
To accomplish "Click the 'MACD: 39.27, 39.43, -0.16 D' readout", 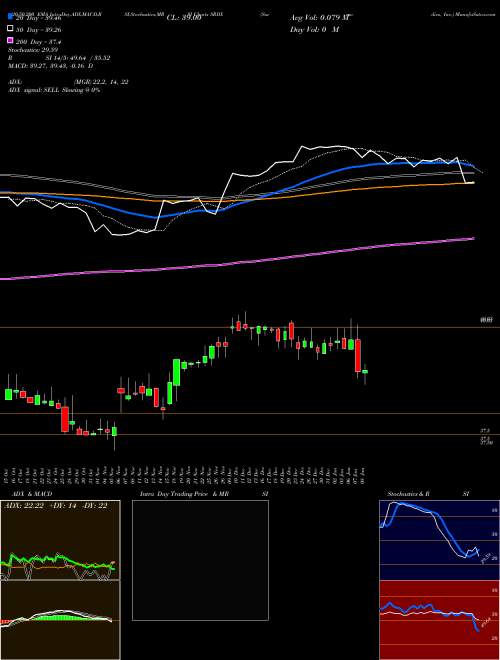I will pyautogui.click(x=51, y=66).
